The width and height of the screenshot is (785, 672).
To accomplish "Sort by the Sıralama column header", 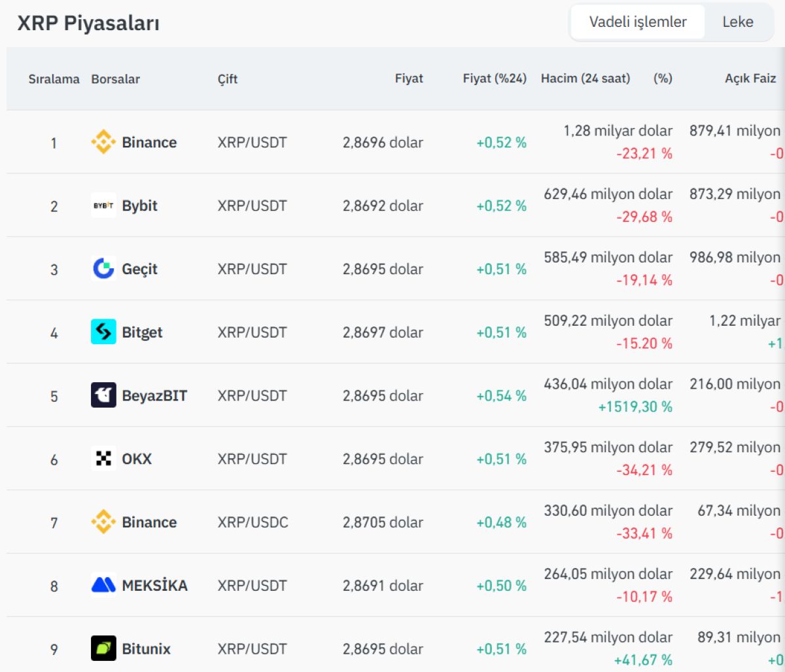I will 54,79.
